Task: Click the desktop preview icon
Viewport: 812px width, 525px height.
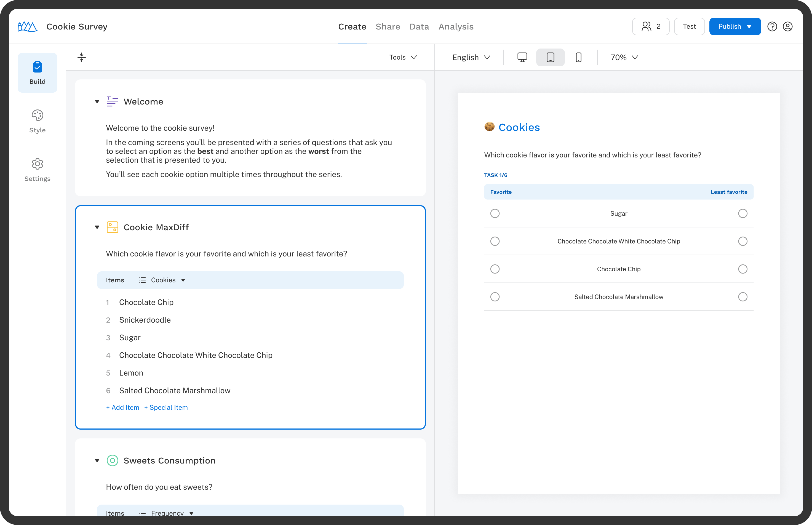Action: pos(522,57)
